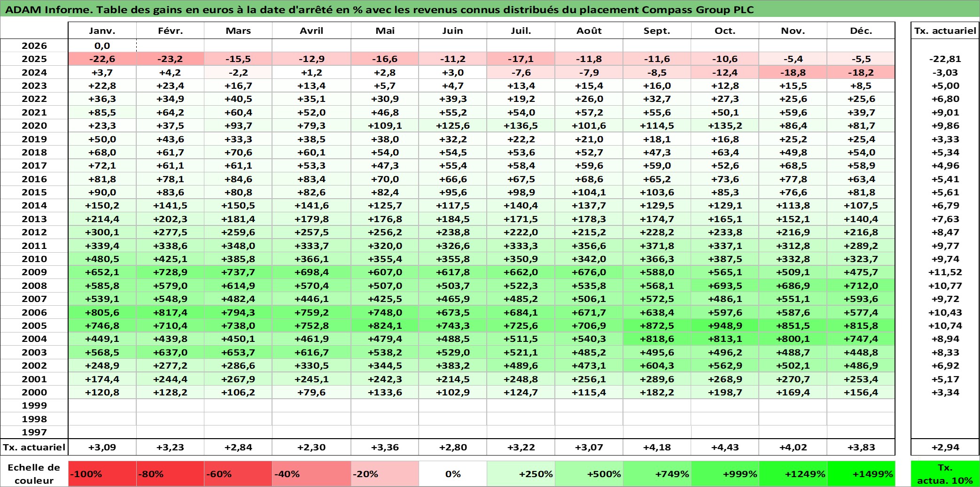The height and width of the screenshot is (487, 980).
Task: Select the +300,1 cell in row 2012
Action: (102, 232)
